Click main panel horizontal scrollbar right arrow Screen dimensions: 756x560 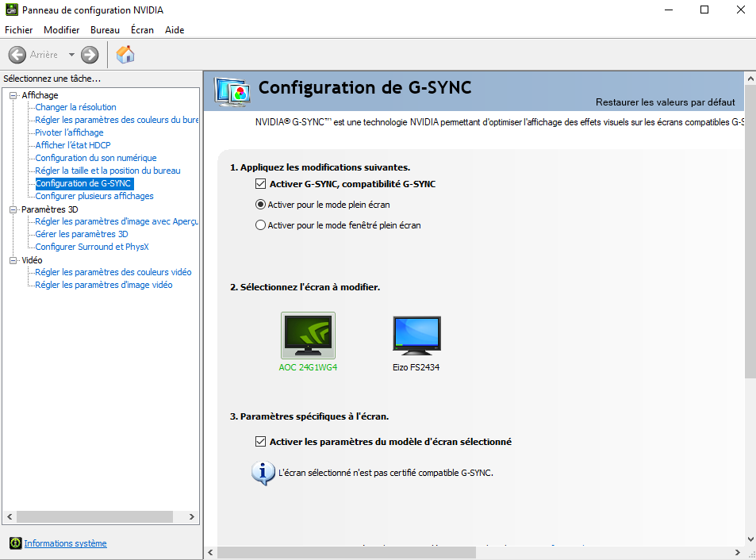738,552
